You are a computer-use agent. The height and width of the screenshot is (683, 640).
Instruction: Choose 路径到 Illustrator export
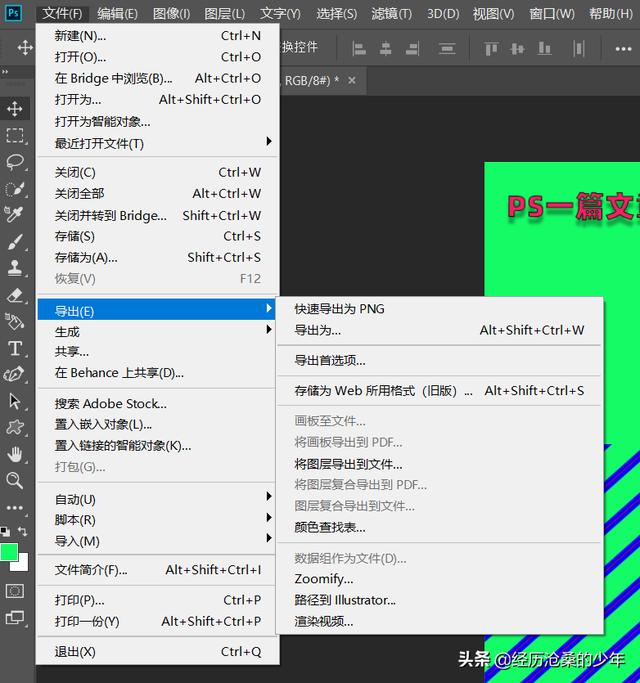(x=440, y=600)
